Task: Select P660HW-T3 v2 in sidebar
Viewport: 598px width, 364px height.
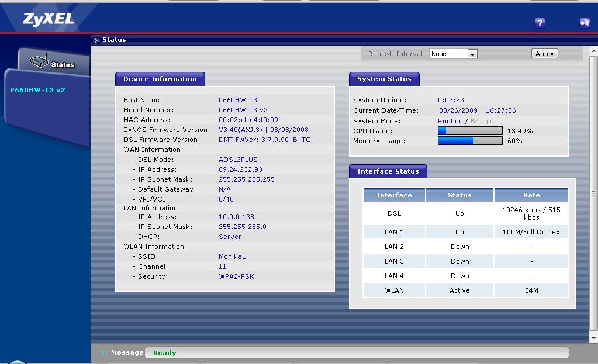Action: click(37, 90)
